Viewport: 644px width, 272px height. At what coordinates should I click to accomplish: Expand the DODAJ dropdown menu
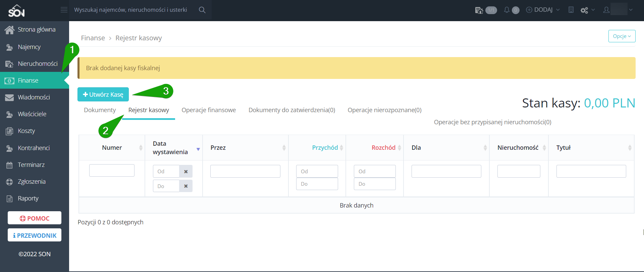tap(543, 10)
